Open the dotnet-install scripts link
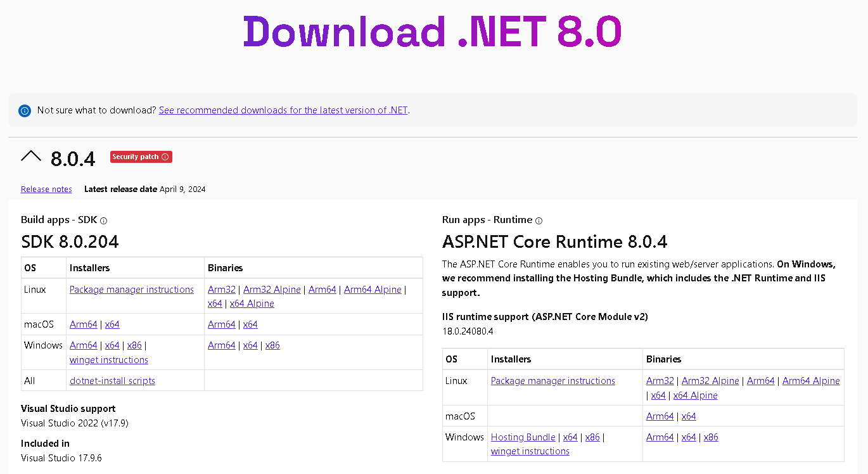 (x=112, y=381)
